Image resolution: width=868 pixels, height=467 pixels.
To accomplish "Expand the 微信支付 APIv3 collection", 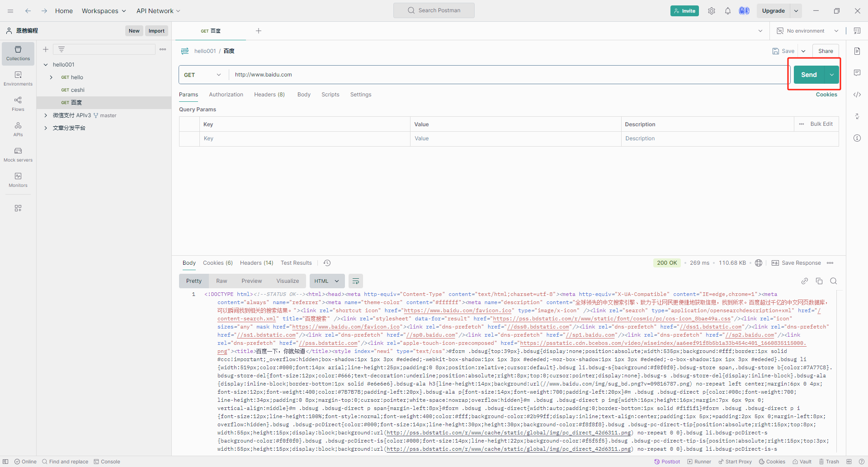I will click(46, 115).
